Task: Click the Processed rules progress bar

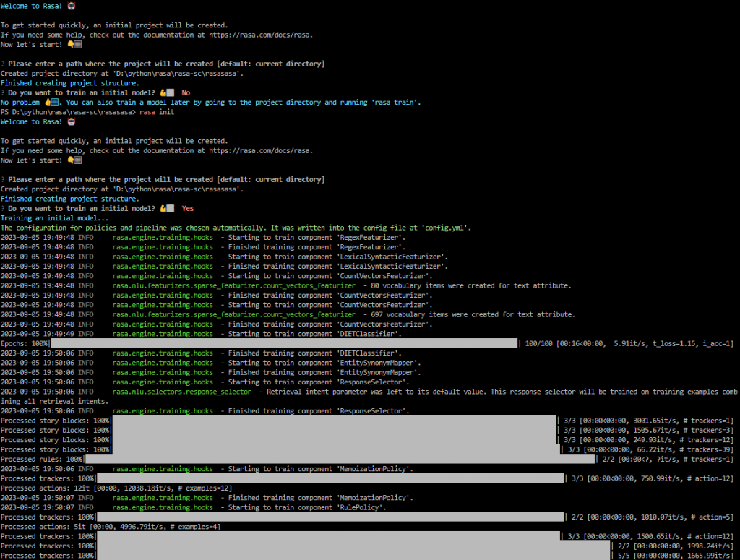Action: tap(339, 459)
